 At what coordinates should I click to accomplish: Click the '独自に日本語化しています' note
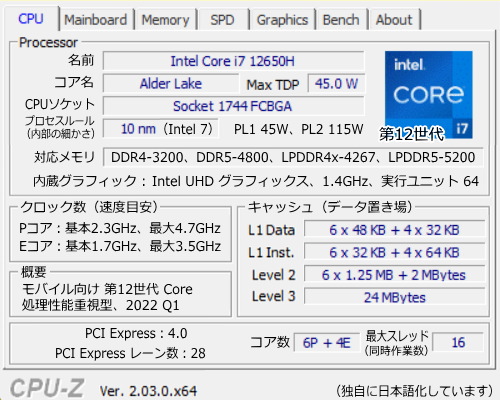tap(414, 391)
